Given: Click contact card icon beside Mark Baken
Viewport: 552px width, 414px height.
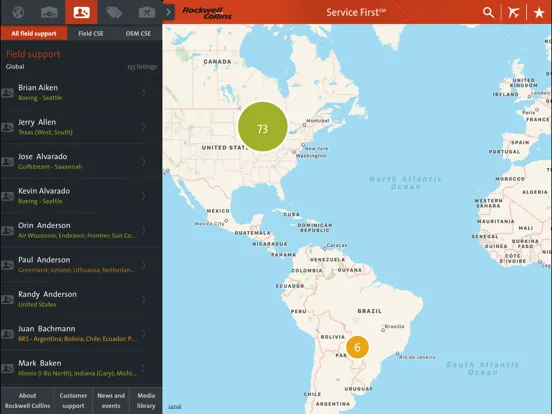Looking at the screenshot, I should point(7,368).
